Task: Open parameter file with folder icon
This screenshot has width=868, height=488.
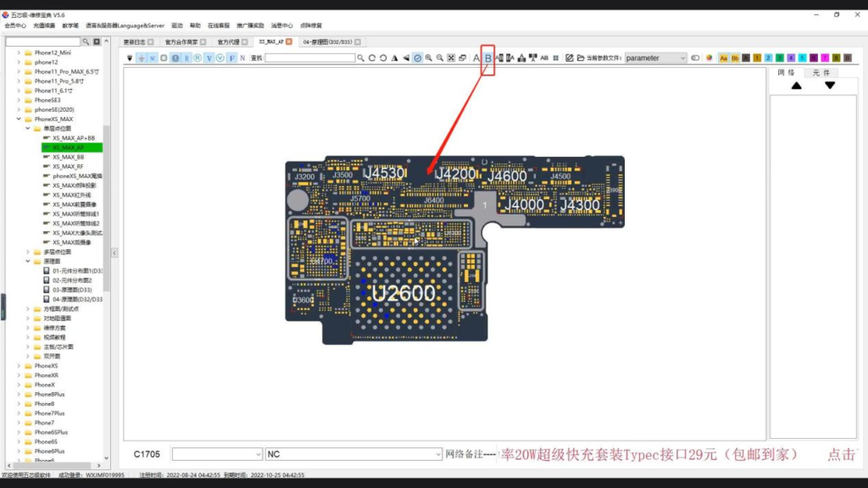Action: 581,58
